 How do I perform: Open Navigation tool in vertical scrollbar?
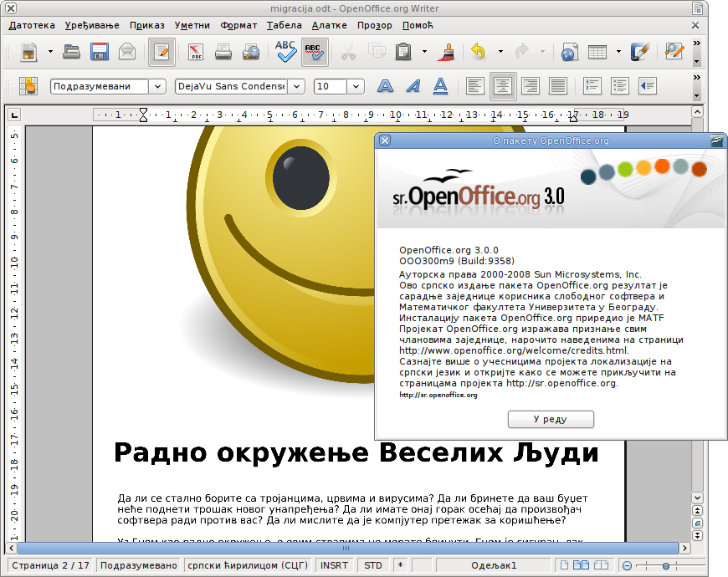click(x=697, y=523)
